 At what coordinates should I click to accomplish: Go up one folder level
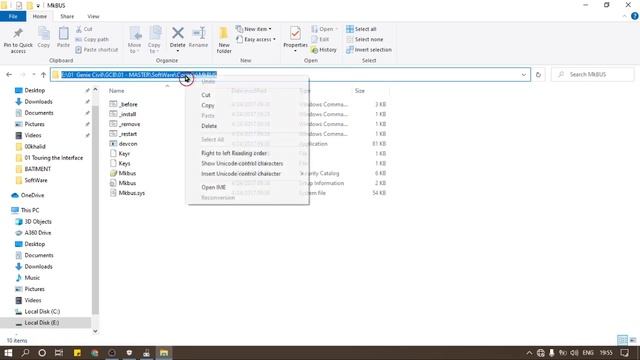click(43, 74)
